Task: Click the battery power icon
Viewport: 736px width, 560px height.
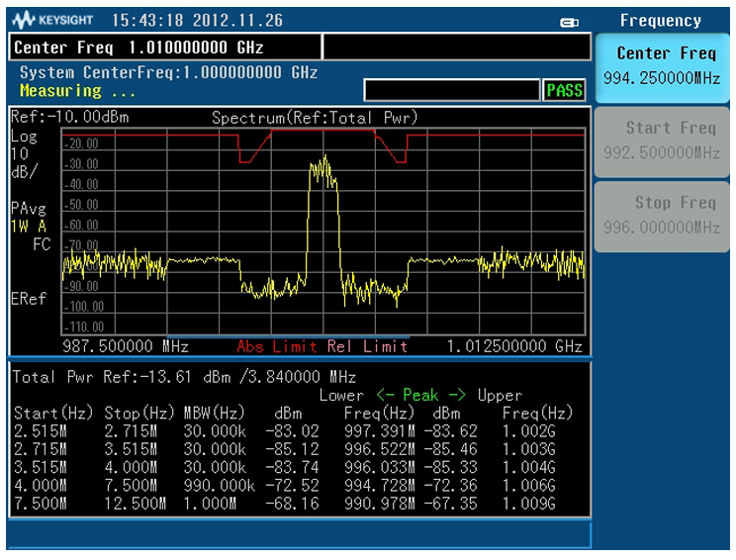Action: point(570,22)
